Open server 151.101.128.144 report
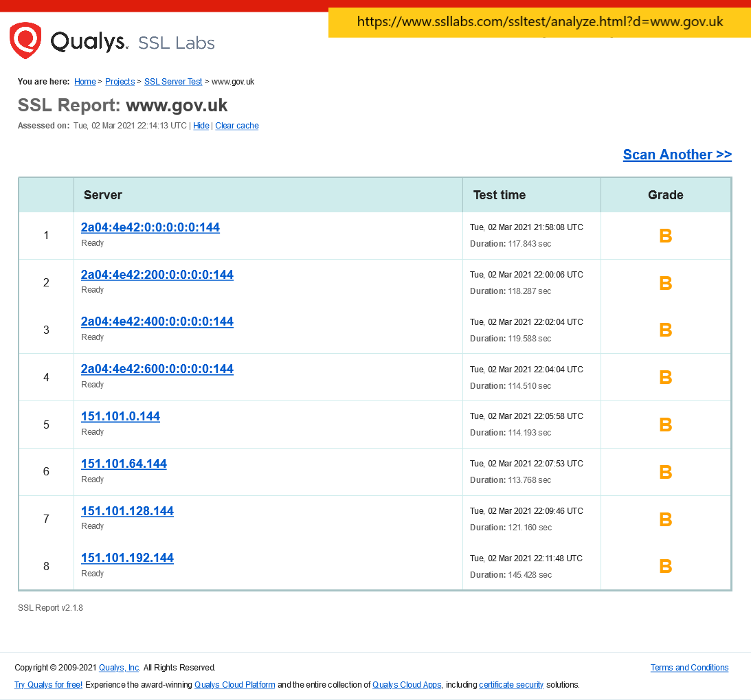 point(127,511)
